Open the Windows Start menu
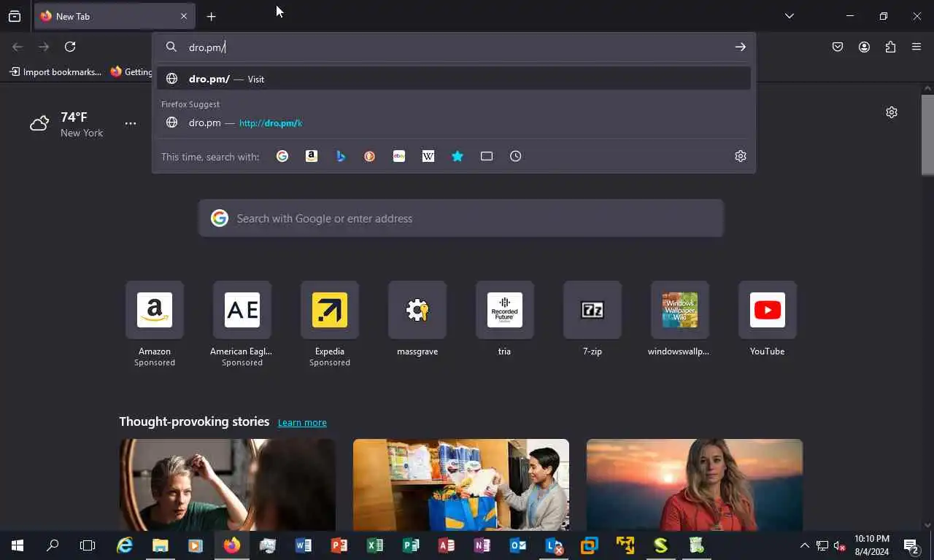The height and width of the screenshot is (560, 934). point(18,545)
